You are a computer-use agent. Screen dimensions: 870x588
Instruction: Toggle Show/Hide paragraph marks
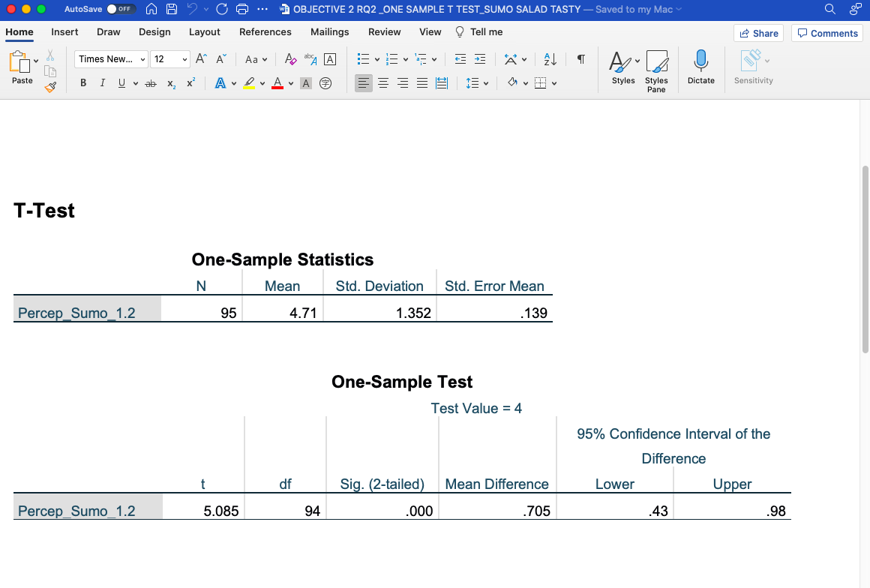581,58
